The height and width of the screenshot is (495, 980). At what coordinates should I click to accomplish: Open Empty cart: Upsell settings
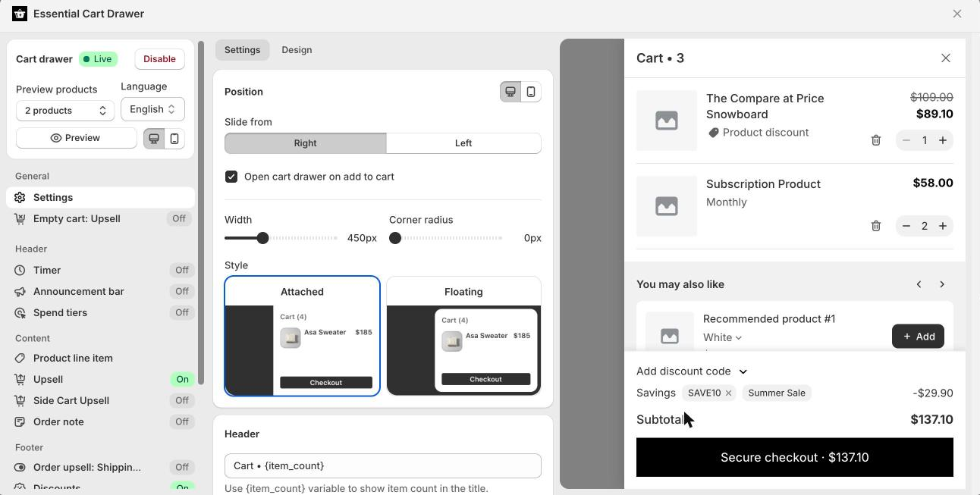100,218
